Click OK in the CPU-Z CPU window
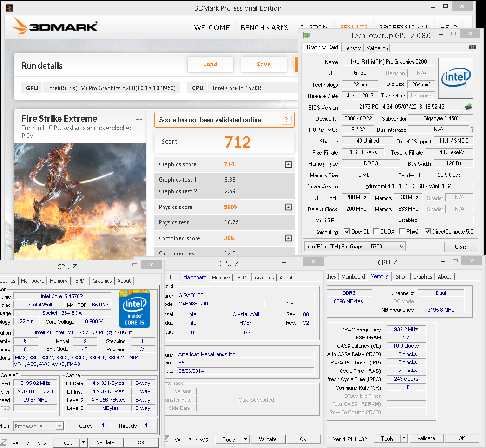The width and height of the screenshot is (486, 448). pyautogui.click(x=141, y=442)
